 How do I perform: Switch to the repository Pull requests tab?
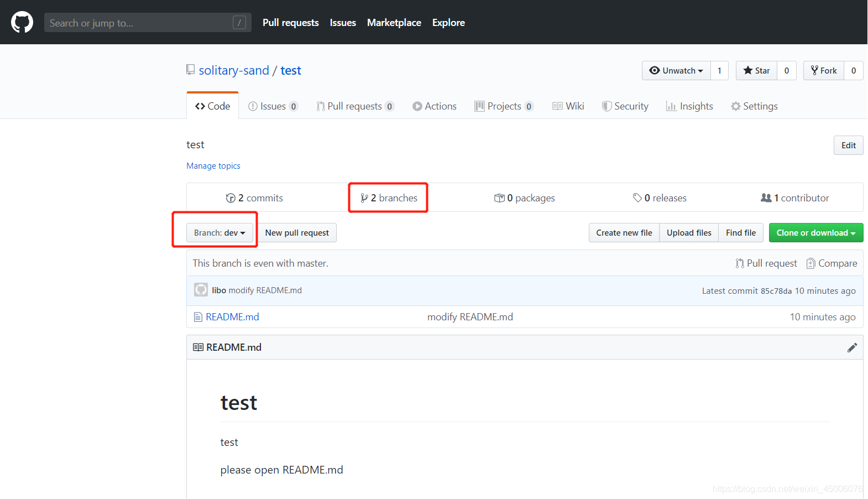[355, 106]
